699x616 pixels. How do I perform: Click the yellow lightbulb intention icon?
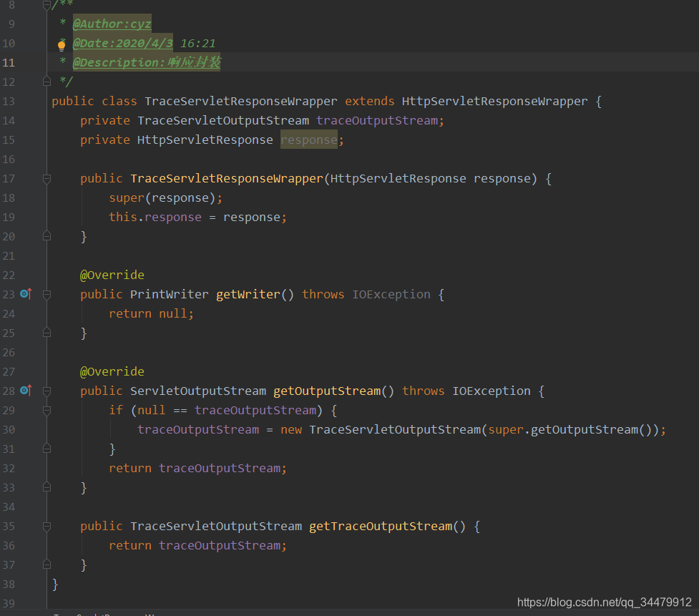pyautogui.click(x=62, y=45)
